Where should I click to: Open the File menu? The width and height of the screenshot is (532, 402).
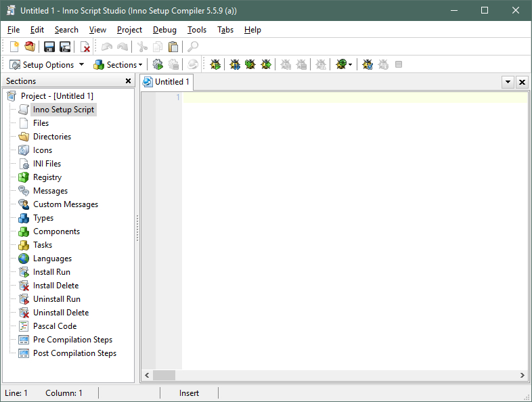click(14, 30)
